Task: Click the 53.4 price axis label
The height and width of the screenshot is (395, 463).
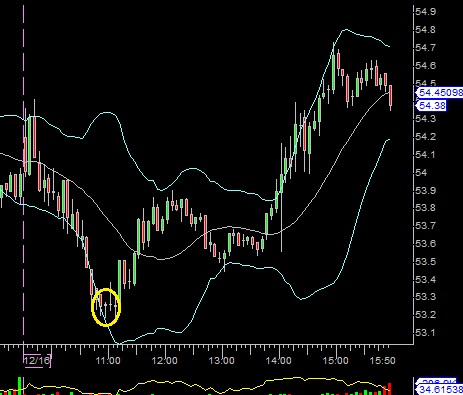Action: coord(425,279)
